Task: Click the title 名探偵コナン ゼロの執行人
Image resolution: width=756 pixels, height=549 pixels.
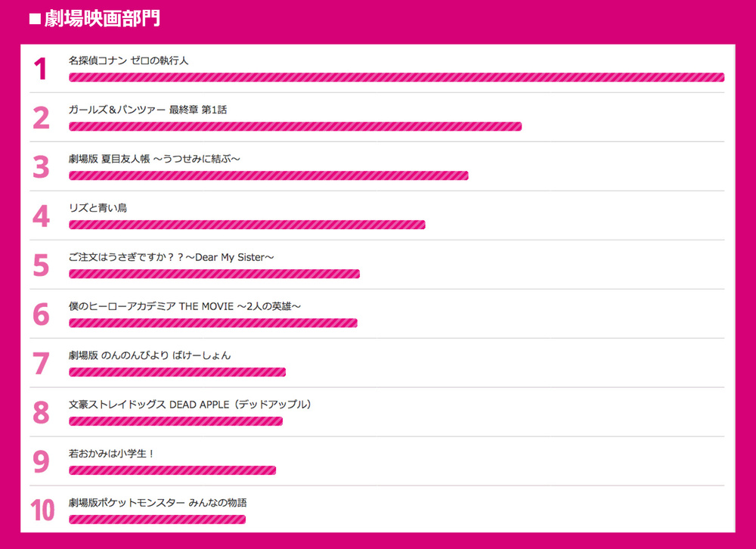Action: [129, 60]
